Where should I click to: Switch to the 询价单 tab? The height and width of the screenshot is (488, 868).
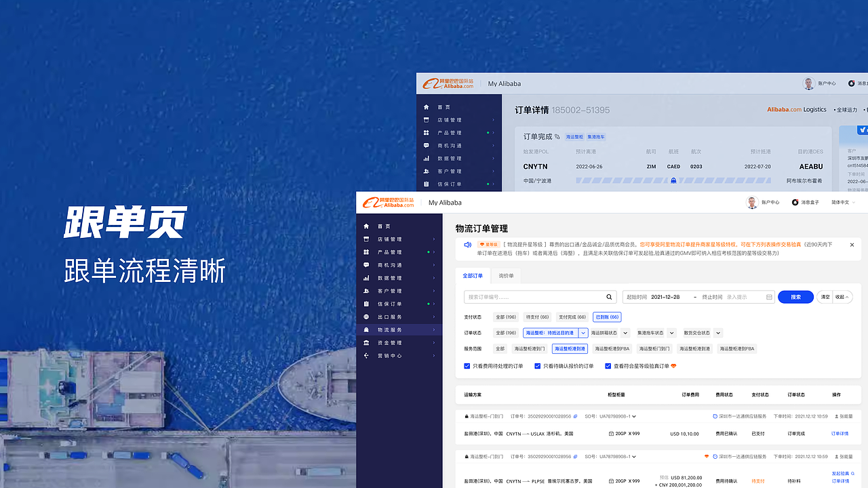505,276
